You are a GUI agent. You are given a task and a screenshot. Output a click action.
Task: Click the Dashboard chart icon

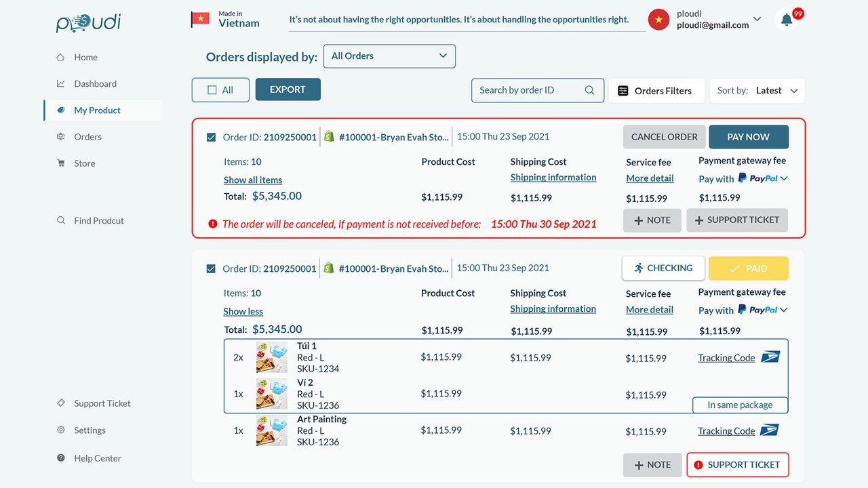point(60,83)
